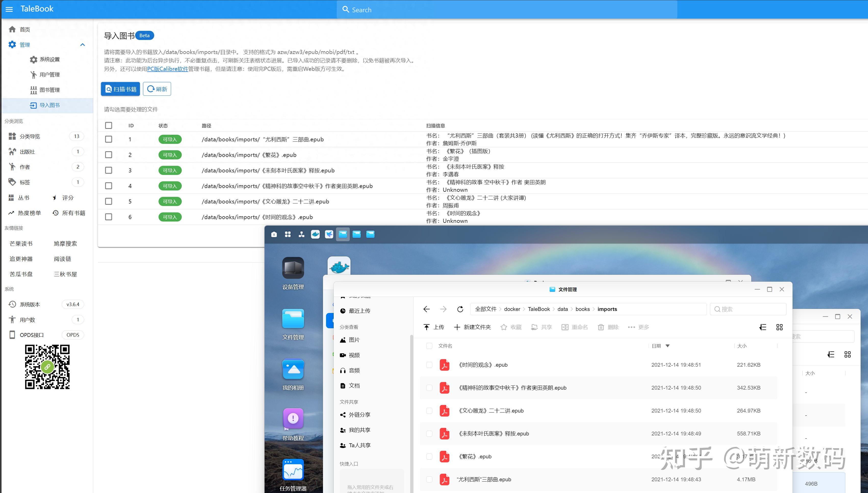Check the select-all checkbox in the import table
868x493 pixels.
[x=108, y=125]
